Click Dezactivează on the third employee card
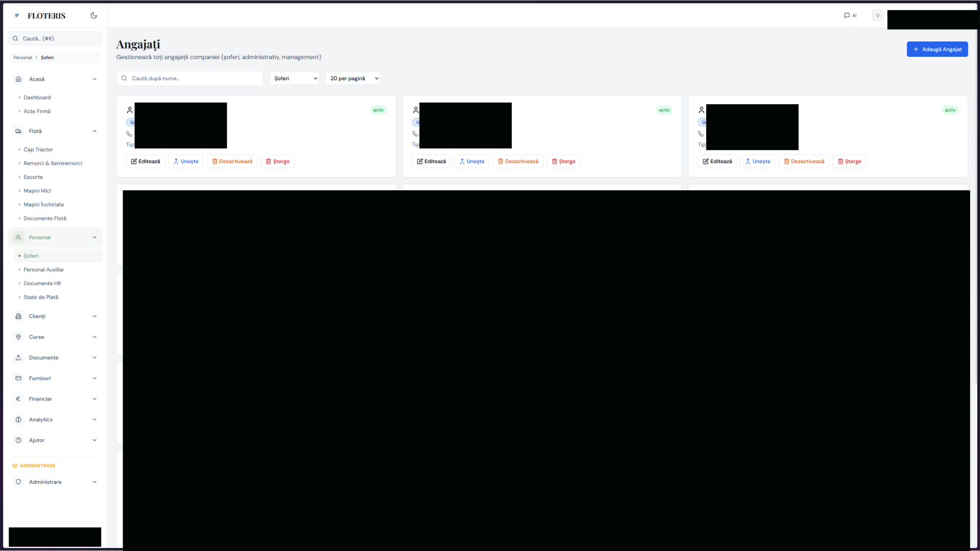 [804, 161]
